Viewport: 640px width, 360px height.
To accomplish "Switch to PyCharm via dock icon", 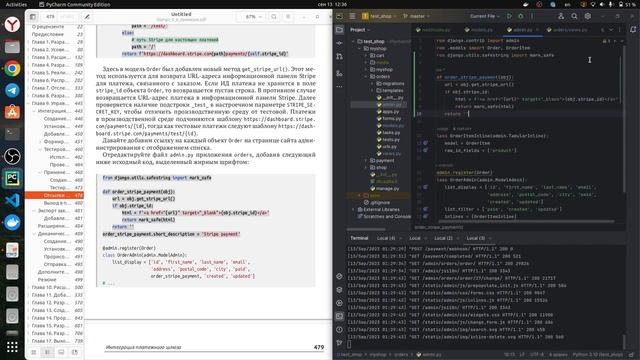I will tap(12, 178).
